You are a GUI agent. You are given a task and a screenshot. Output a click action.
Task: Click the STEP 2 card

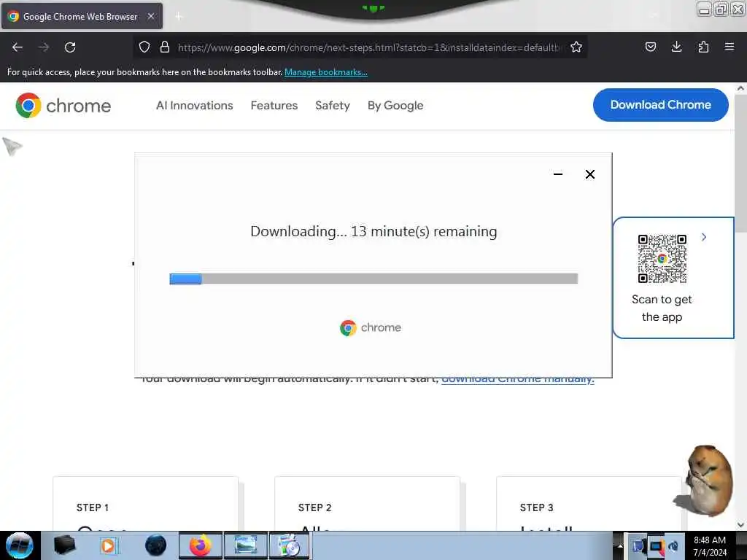[x=368, y=504]
